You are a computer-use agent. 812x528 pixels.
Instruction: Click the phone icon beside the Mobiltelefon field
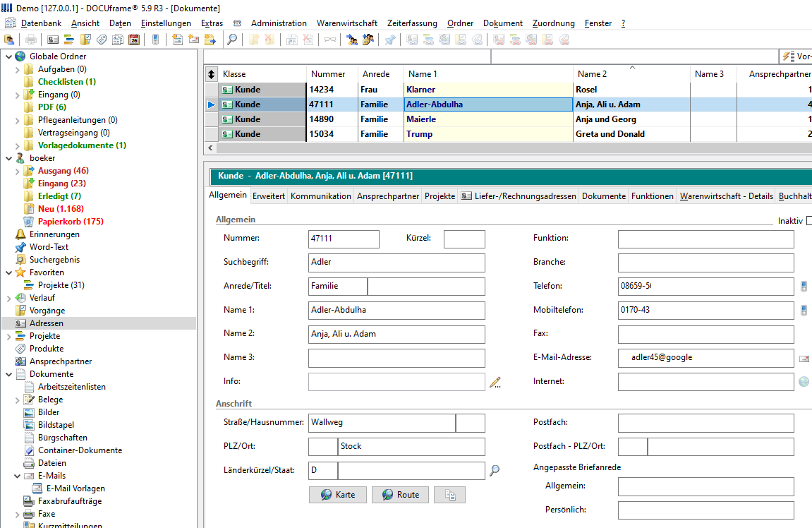[x=804, y=311]
